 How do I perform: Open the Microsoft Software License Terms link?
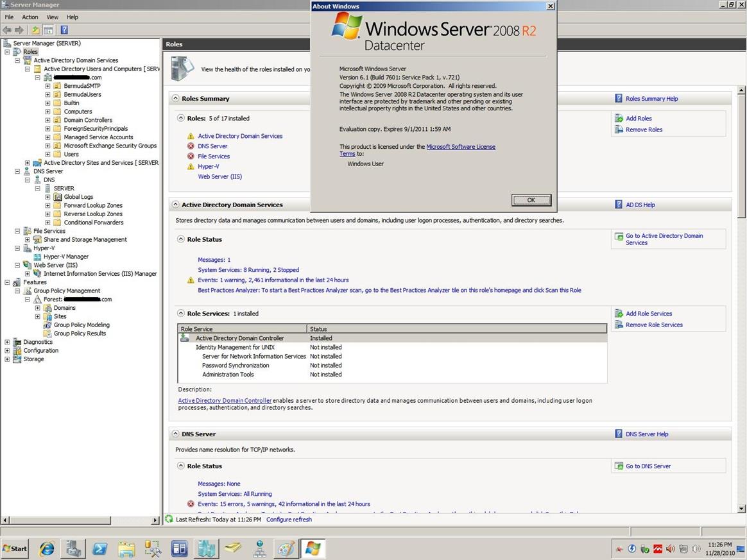(460, 147)
